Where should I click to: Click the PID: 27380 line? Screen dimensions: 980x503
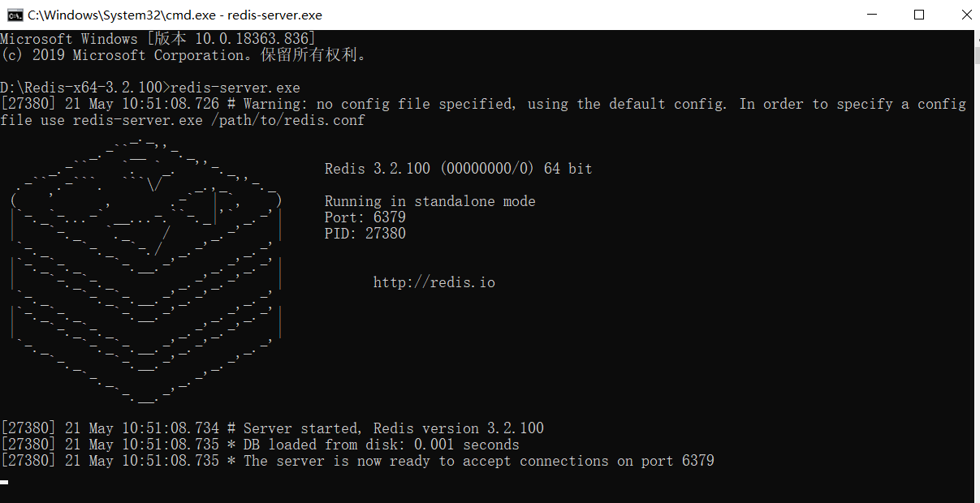365,234
